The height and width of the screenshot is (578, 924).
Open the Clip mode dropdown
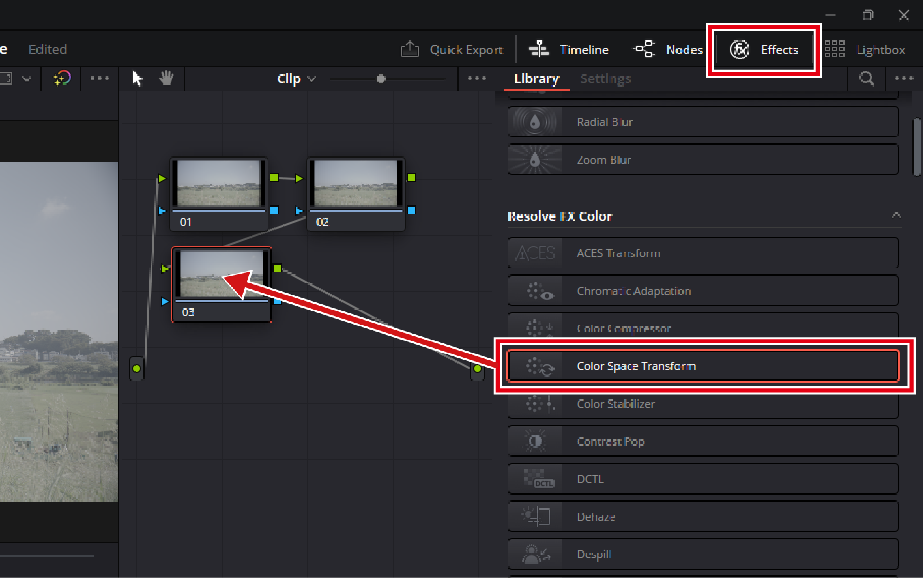[x=296, y=79]
